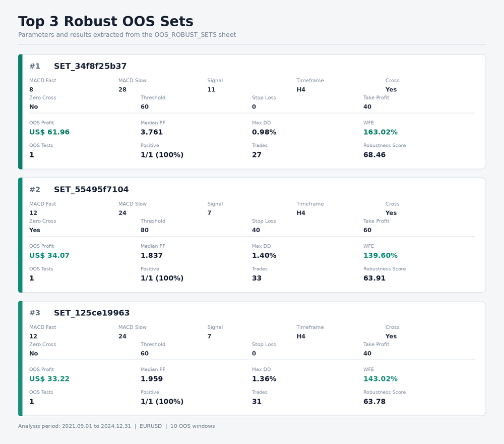This screenshot has width=504, height=444.
Task: Click Trades value 31
Action: (257, 402)
